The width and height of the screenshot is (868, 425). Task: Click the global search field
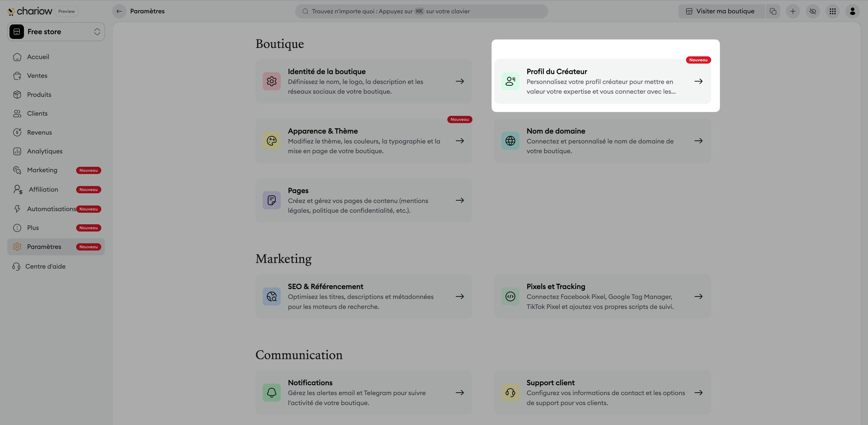(x=421, y=11)
